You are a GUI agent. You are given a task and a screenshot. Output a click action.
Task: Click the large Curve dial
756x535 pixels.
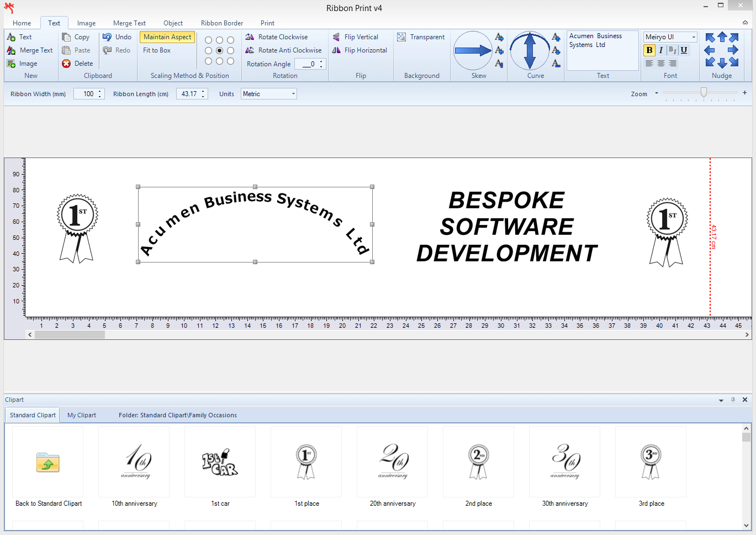pos(530,51)
